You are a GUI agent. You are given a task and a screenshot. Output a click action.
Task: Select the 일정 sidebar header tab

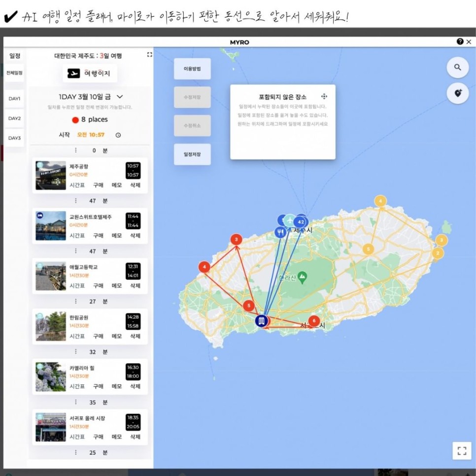tap(15, 56)
